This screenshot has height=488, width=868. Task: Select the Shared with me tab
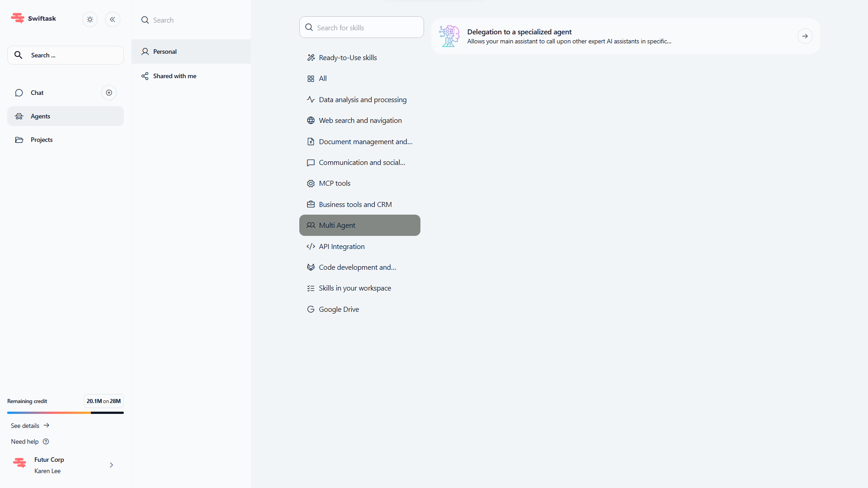[175, 76]
